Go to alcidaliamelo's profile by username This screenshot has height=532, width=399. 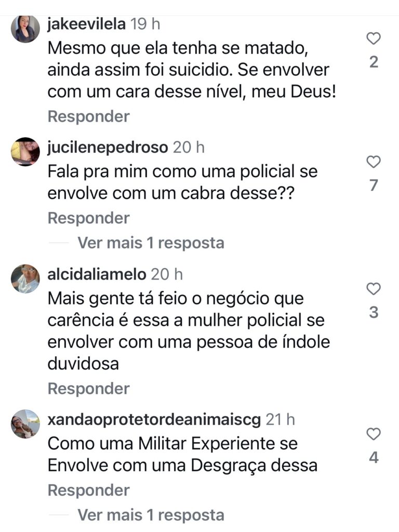(x=97, y=274)
